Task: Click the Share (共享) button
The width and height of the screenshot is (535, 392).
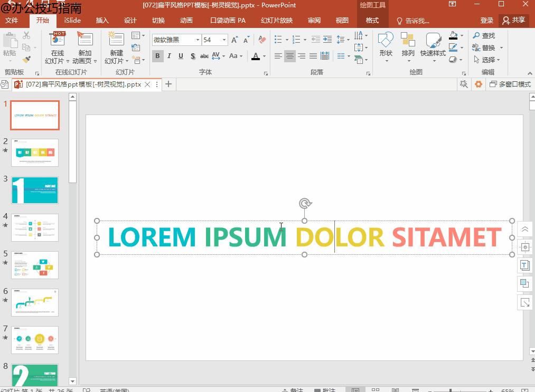Action: (x=514, y=20)
